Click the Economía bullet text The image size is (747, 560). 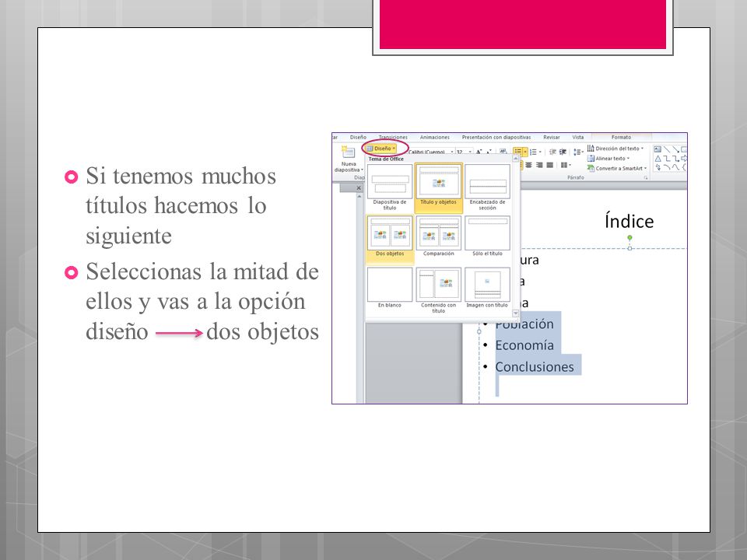click(x=524, y=345)
